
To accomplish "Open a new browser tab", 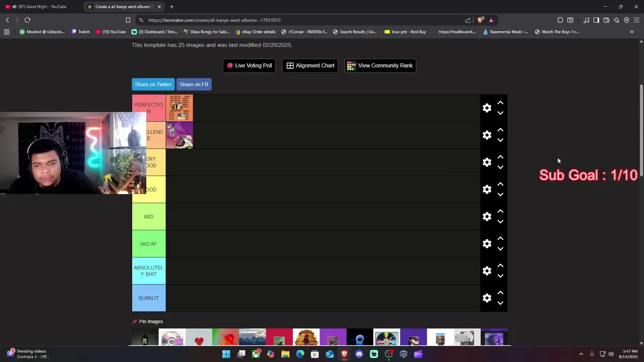I will (x=172, y=7).
